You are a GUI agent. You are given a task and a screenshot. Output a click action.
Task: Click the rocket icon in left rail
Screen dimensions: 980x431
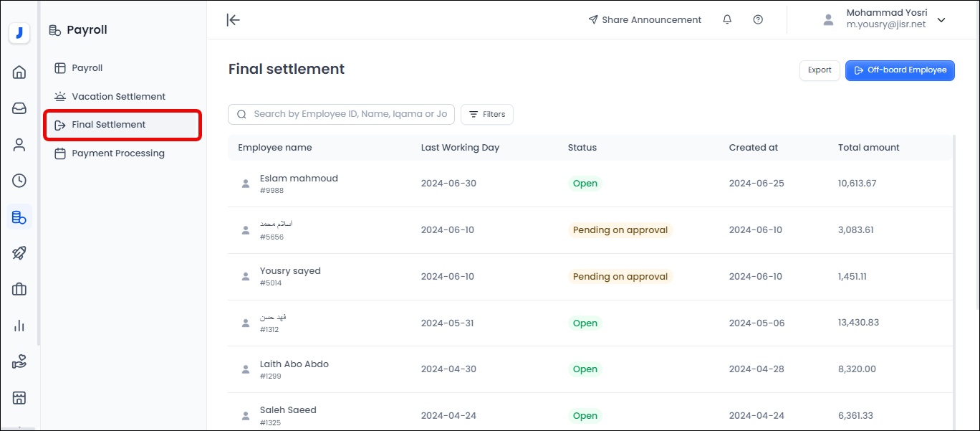(x=19, y=253)
